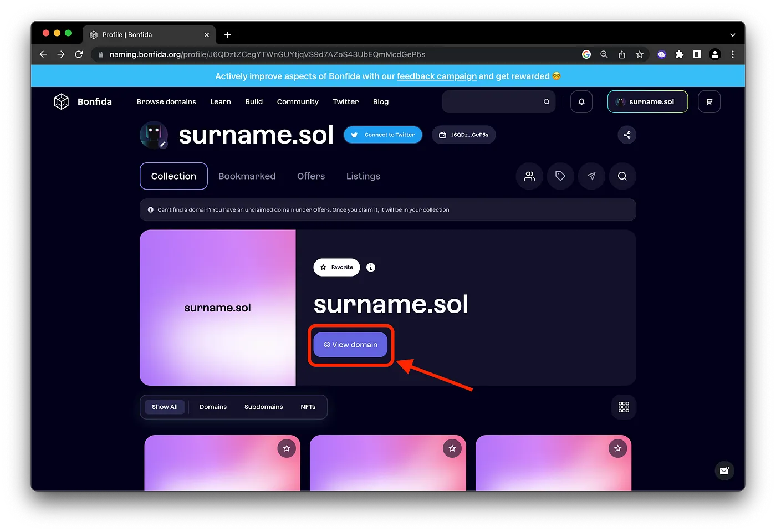The height and width of the screenshot is (532, 776).
Task: Filter by Show All
Action: tap(165, 407)
